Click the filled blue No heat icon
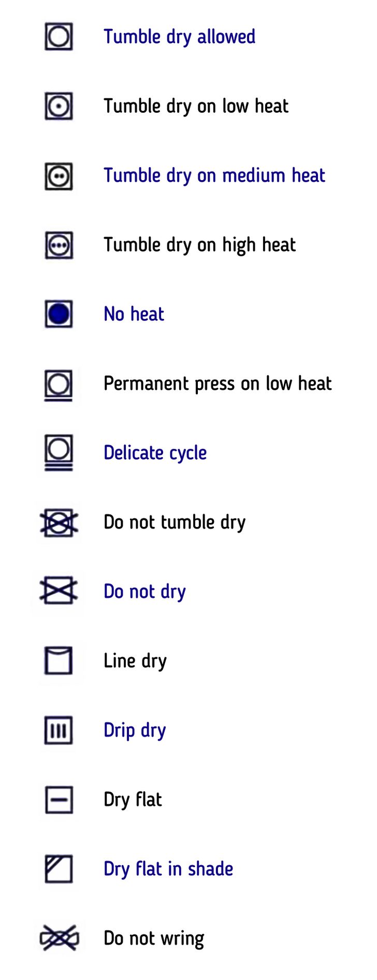The image size is (377, 980). pyautogui.click(x=59, y=314)
